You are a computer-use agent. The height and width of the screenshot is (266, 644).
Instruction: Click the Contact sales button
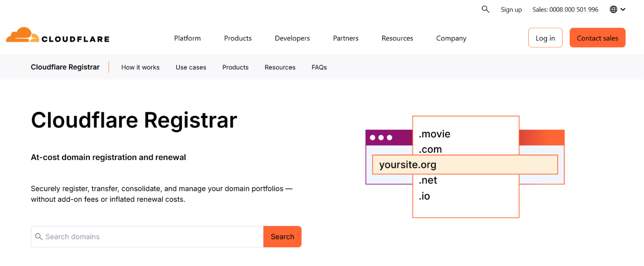click(x=597, y=38)
